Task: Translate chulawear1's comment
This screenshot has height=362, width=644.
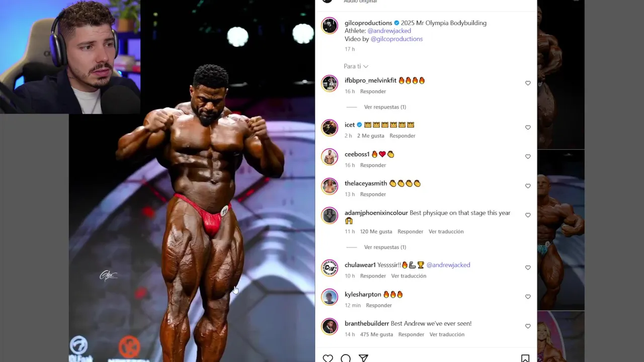Action: [x=409, y=276]
